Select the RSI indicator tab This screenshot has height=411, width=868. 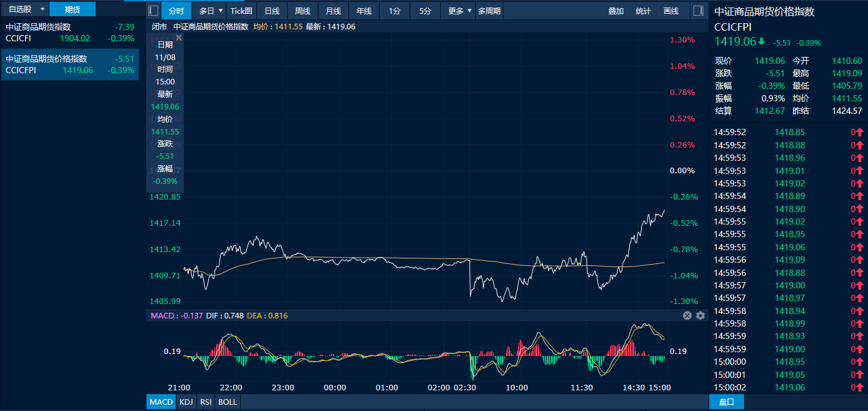tap(205, 402)
